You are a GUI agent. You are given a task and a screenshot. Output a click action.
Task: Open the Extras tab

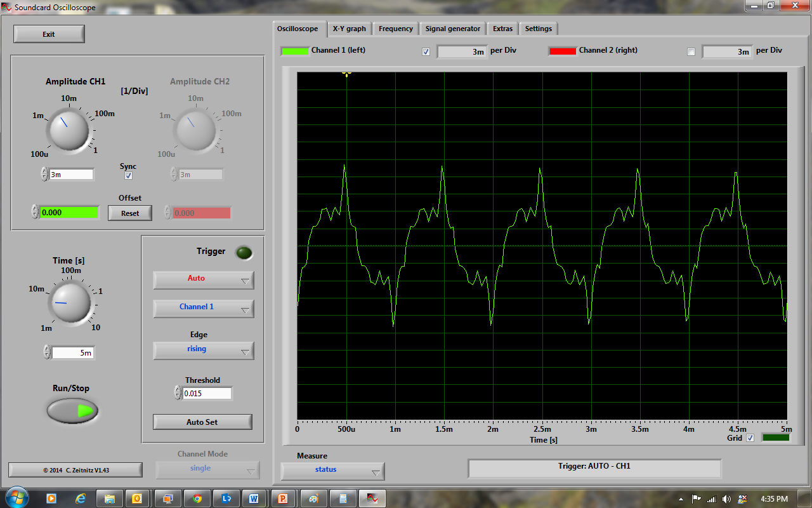pos(503,29)
